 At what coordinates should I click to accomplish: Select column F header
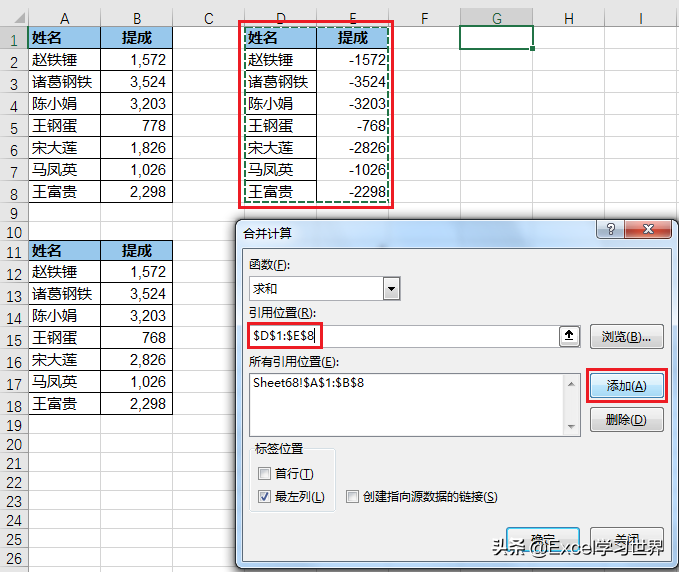coord(424,18)
